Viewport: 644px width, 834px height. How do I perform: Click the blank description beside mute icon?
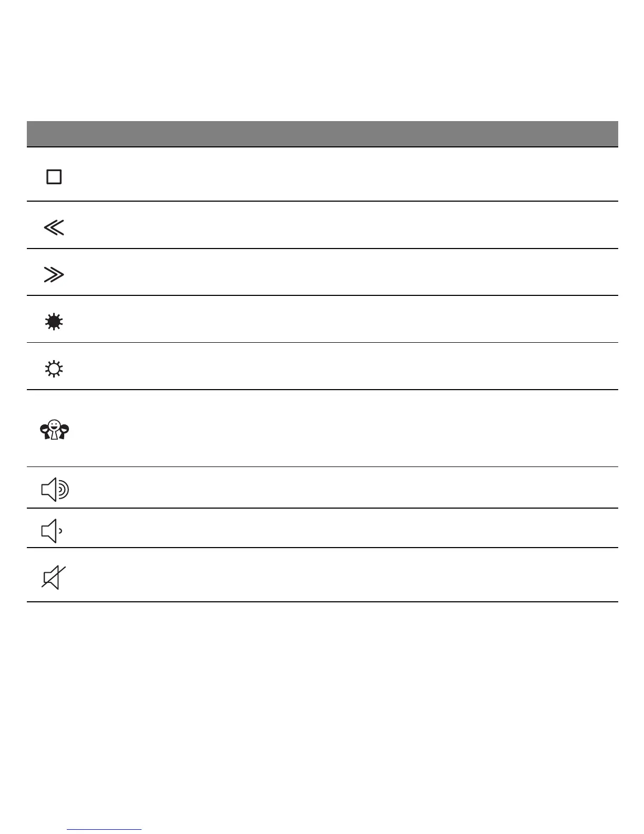tap(349, 575)
